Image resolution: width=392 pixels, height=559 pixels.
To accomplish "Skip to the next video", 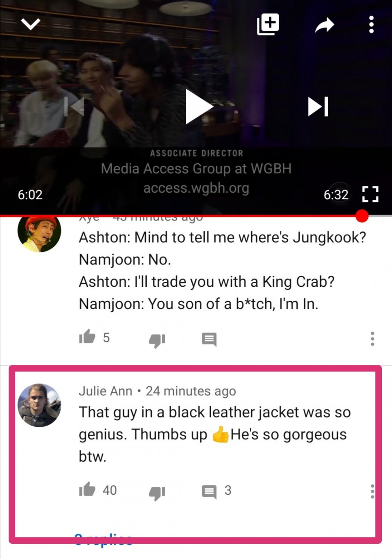I will pyautogui.click(x=318, y=107).
